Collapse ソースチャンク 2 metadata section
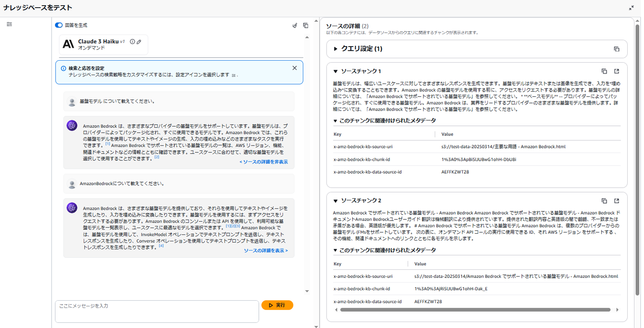The image size is (644, 328). (335, 250)
